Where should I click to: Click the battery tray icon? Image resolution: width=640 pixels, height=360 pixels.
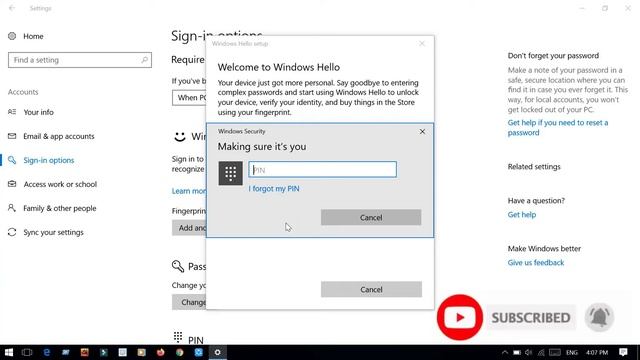[x=517, y=352]
